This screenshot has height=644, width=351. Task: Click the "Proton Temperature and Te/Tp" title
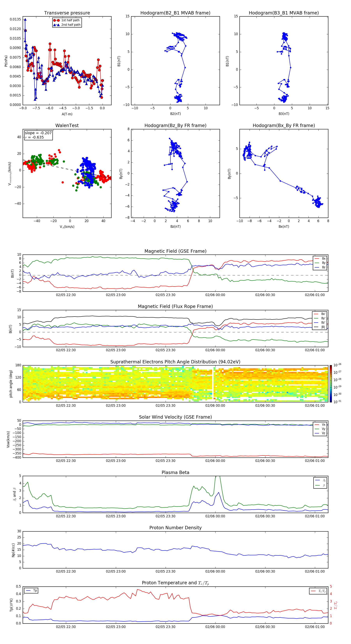coord(175,583)
